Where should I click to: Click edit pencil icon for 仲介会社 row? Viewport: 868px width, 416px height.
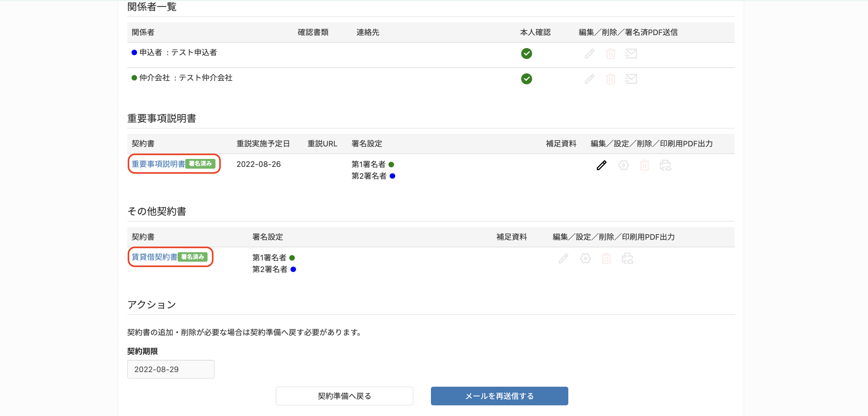[589, 79]
